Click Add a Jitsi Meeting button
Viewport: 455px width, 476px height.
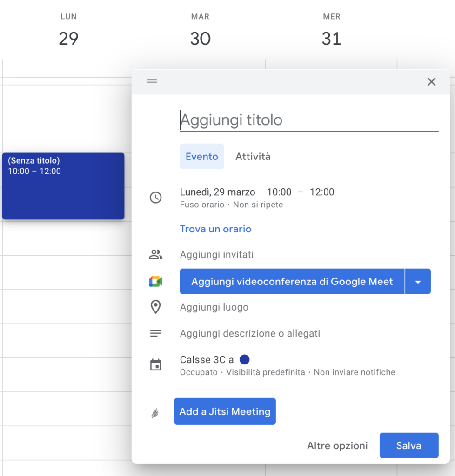click(225, 411)
